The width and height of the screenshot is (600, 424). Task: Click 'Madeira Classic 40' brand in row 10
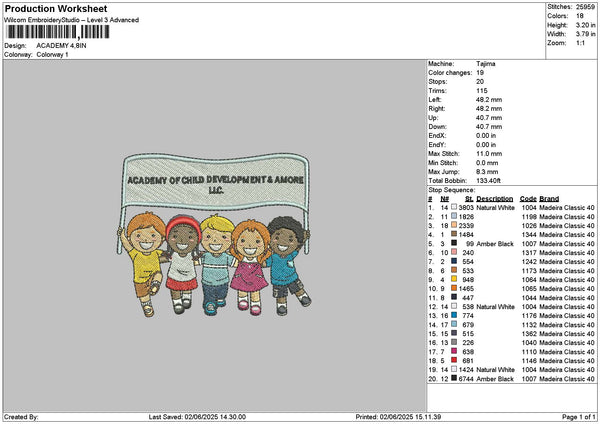[567, 289]
